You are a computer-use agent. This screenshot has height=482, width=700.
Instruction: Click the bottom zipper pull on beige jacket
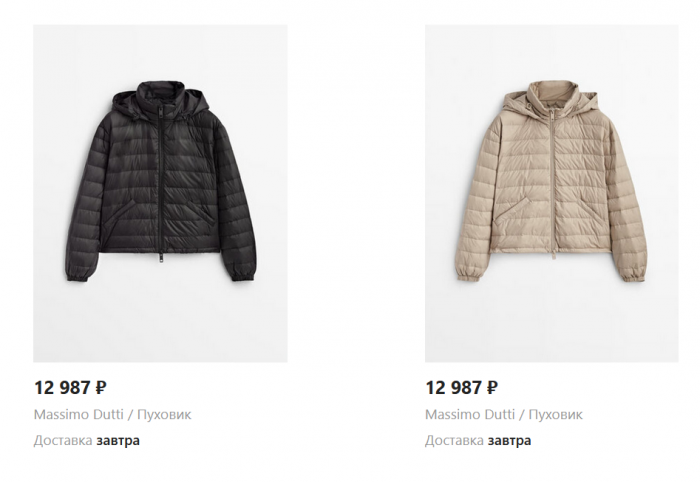coord(553,254)
